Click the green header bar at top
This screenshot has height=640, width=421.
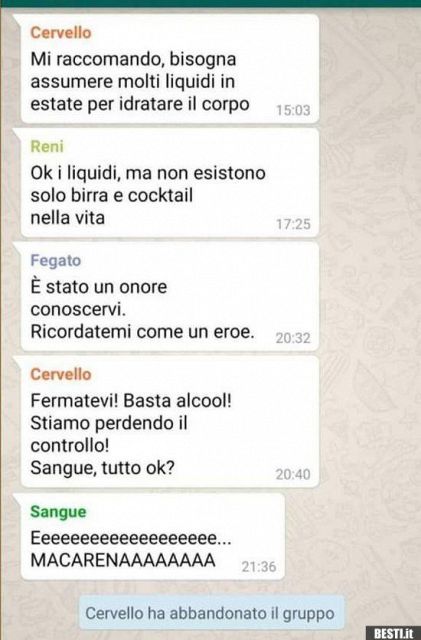coord(210,3)
